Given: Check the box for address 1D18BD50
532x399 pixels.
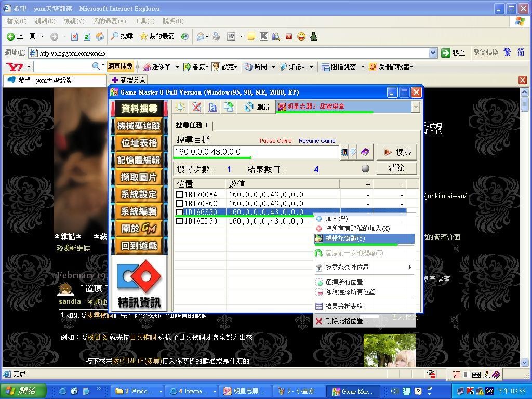Looking at the screenshot, I should point(179,221).
